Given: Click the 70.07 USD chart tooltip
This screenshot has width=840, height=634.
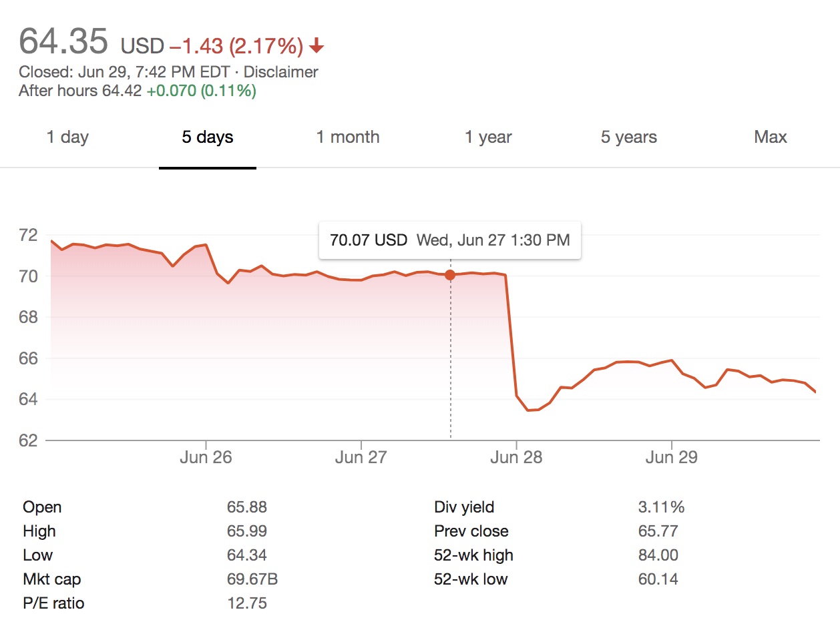Looking at the screenshot, I should coord(450,240).
